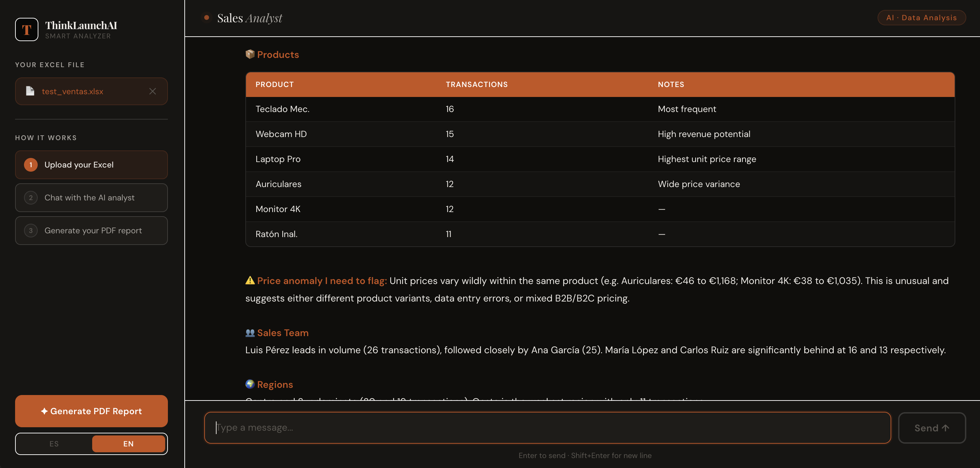Image resolution: width=980 pixels, height=468 pixels.
Task: Click transaction count 14 for Laptop Pro
Action: coord(450,159)
